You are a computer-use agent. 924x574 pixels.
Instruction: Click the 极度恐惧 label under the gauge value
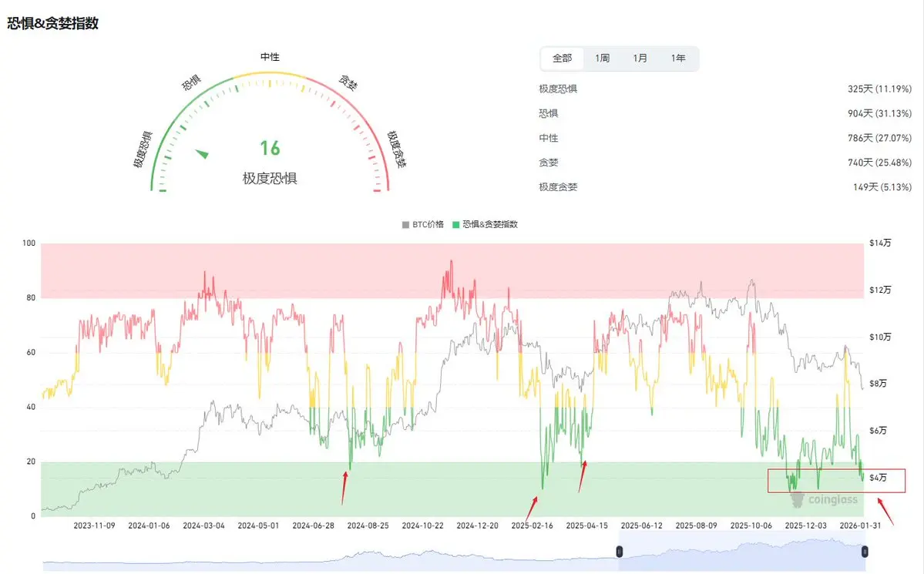pyautogui.click(x=270, y=179)
